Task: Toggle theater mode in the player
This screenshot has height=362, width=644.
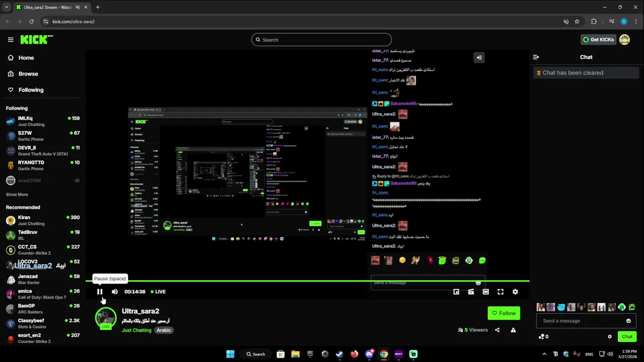Action: click(x=486, y=292)
